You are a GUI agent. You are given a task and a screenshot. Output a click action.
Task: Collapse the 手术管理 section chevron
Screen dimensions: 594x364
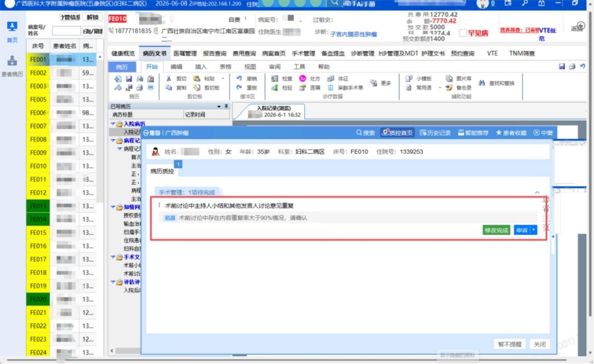click(537, 192)
